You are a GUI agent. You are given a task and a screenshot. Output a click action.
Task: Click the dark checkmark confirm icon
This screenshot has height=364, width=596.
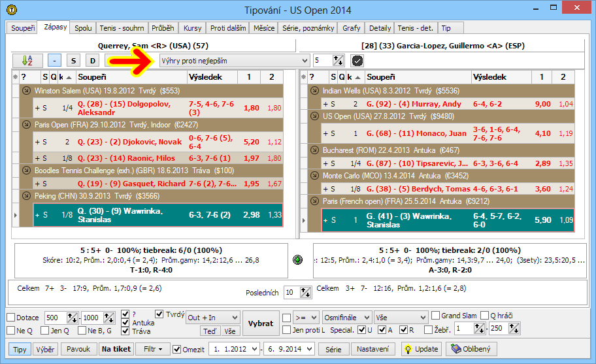tap(357, 60)
